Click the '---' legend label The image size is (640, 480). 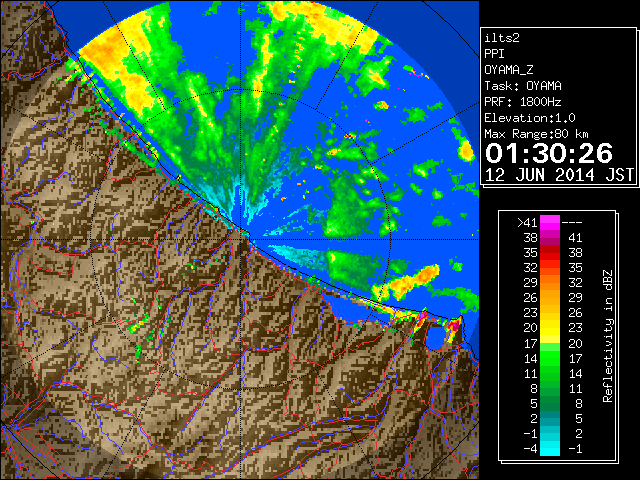tap(572, 222)
